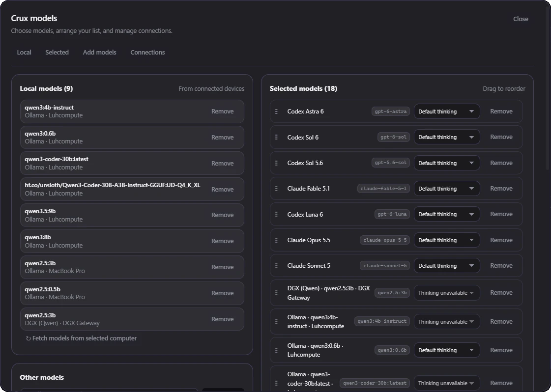Click the drag handle beside Codex Luna 6
The height and width of the screenshot is (392, 551).
276,214
